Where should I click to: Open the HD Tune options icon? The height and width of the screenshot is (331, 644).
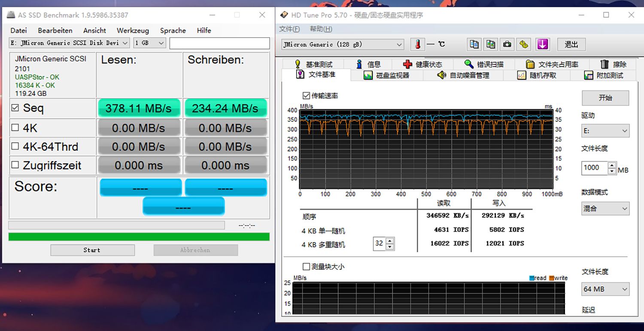coord(523,44)
